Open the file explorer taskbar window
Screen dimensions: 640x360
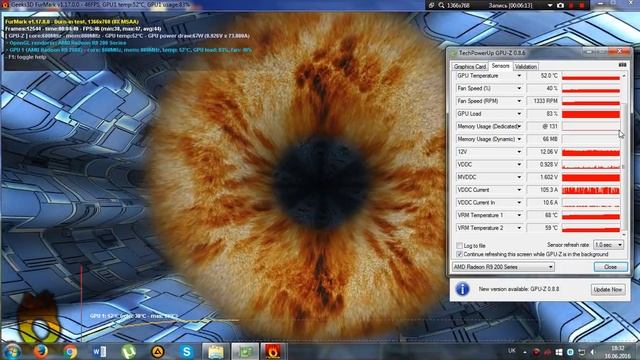click(216, 351)
